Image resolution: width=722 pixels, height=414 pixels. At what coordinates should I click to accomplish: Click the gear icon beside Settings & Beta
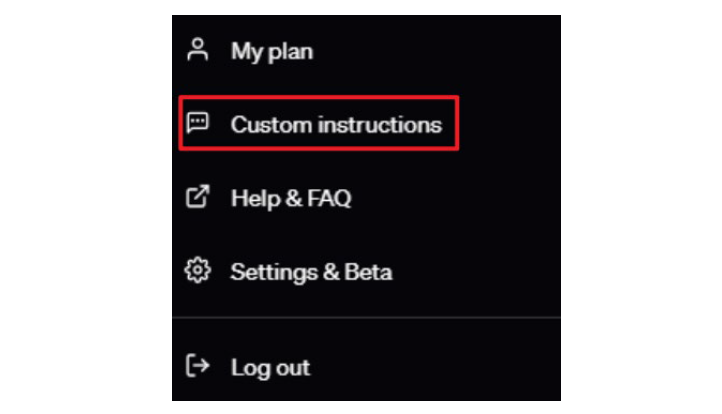click(x=198, y=270)
